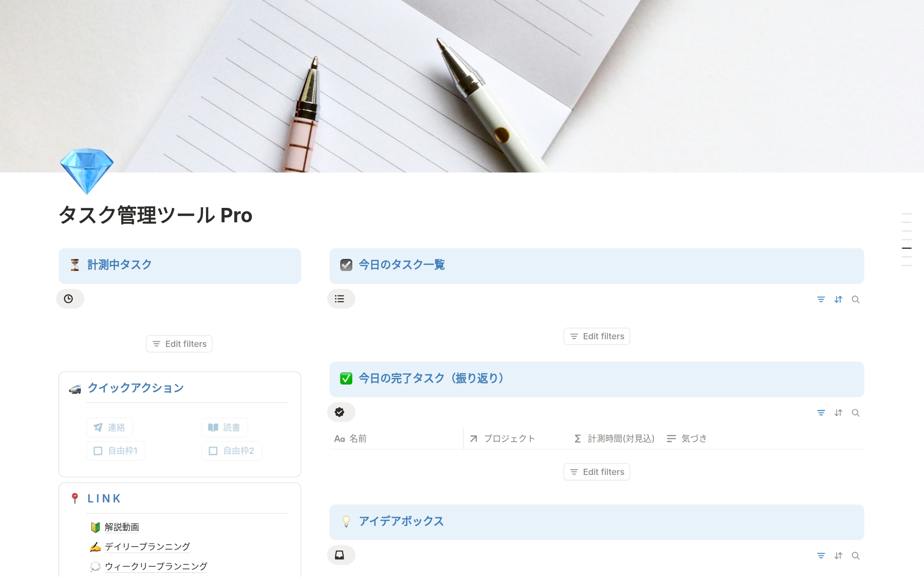The image size is (924, 577).
Task: Click Edit filters under 今日の完了タスク table
Action: click(597, 472)
